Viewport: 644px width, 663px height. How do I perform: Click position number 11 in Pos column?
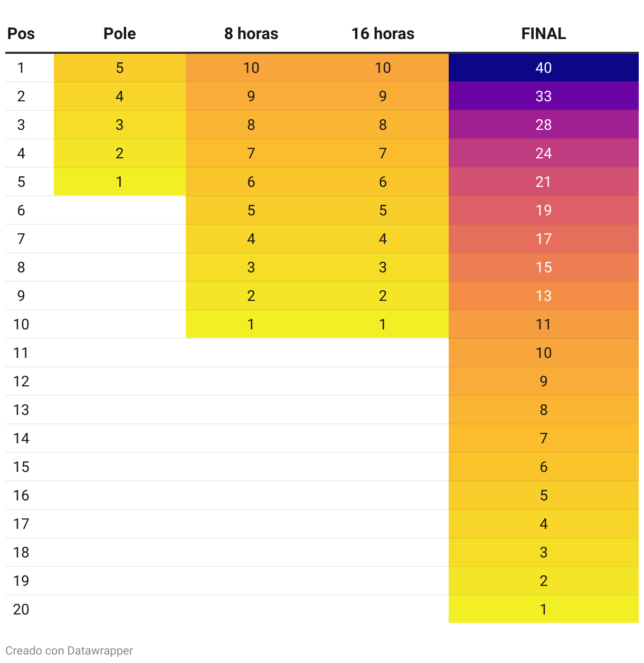tap(21, 353)
